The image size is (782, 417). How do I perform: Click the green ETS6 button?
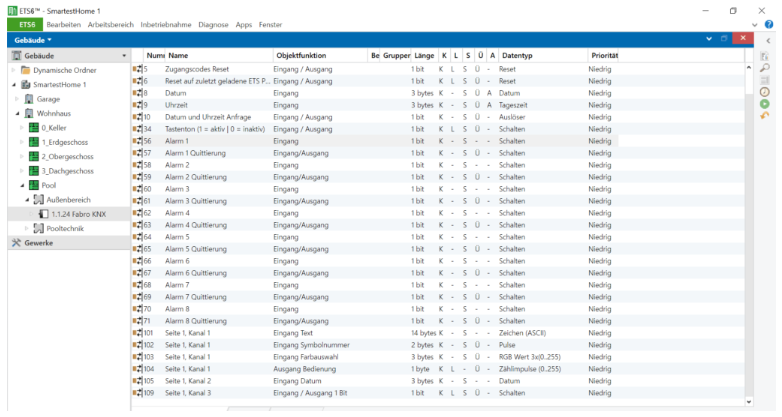[27, 23]
